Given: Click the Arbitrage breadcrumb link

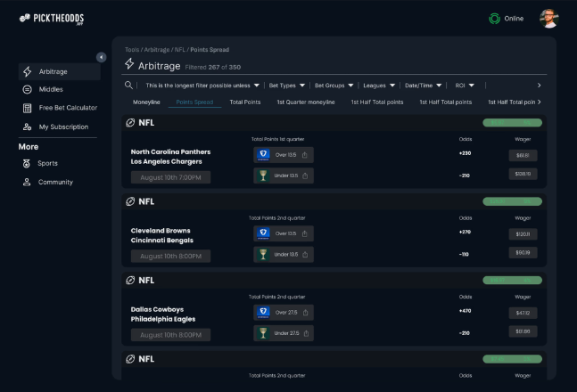Looking at the screenshot, I should [x=157, y=50].
